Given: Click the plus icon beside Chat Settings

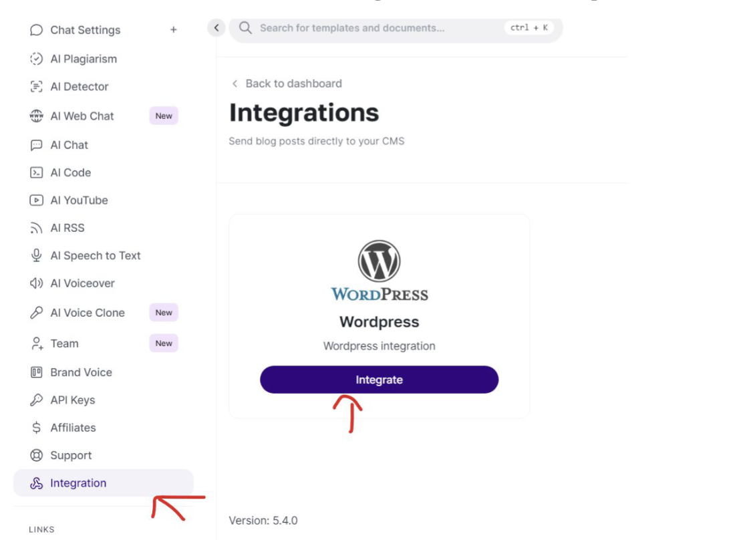Looking at the screenshot, I should click(x=174, y=30).
